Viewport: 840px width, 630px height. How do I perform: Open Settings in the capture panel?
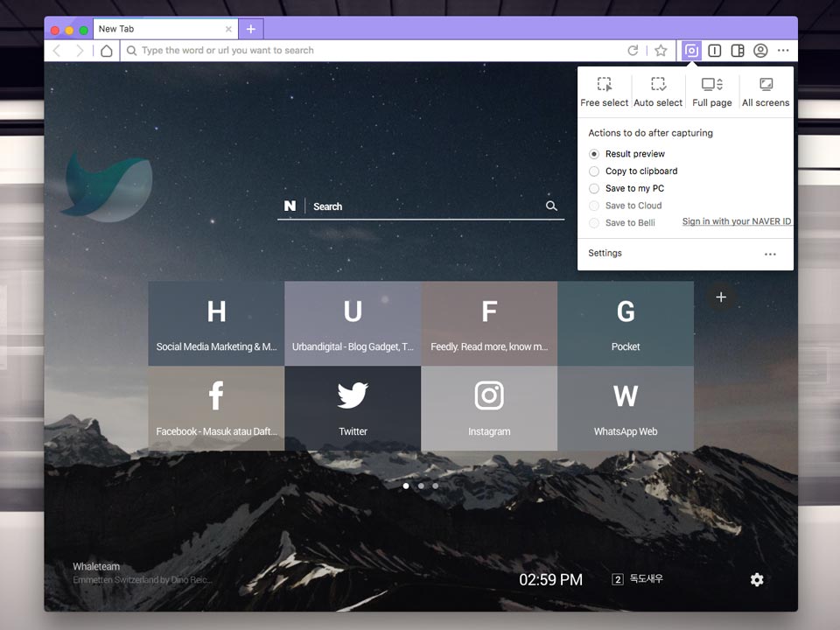click(605, 254)
